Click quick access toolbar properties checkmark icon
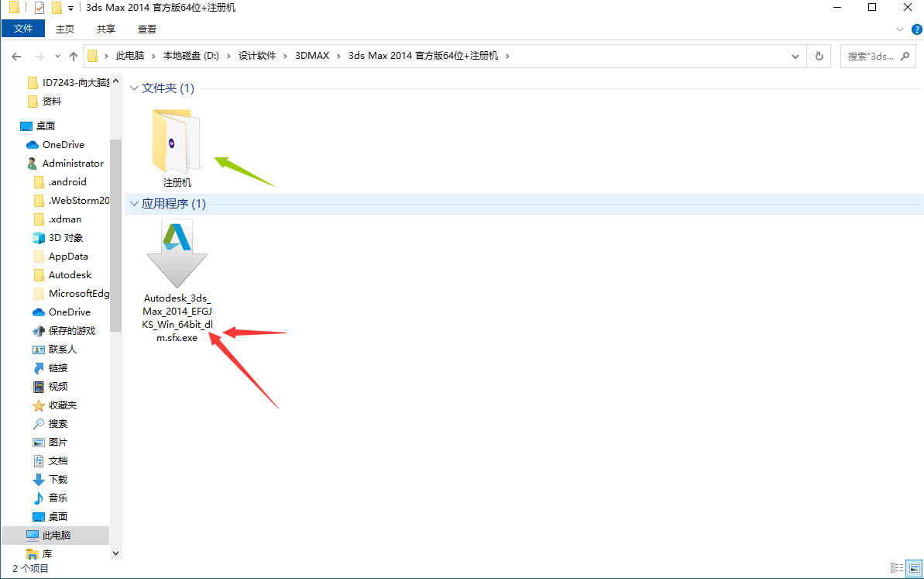 click(39, 8)
